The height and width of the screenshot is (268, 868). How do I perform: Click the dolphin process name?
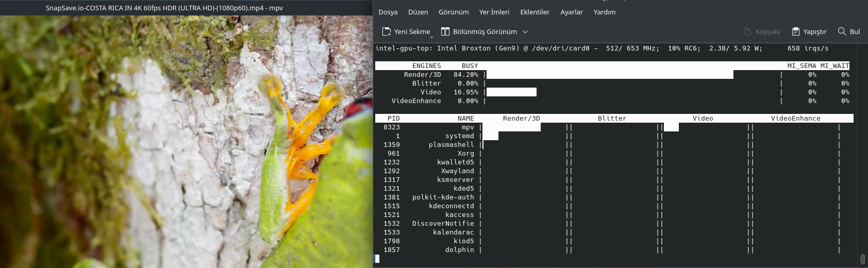click(460, 250)
